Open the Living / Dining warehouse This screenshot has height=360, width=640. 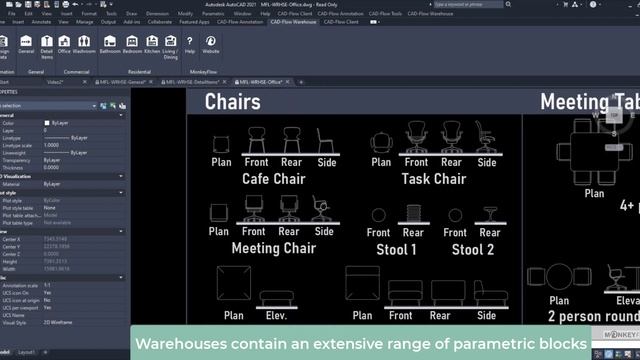[170, 47]
